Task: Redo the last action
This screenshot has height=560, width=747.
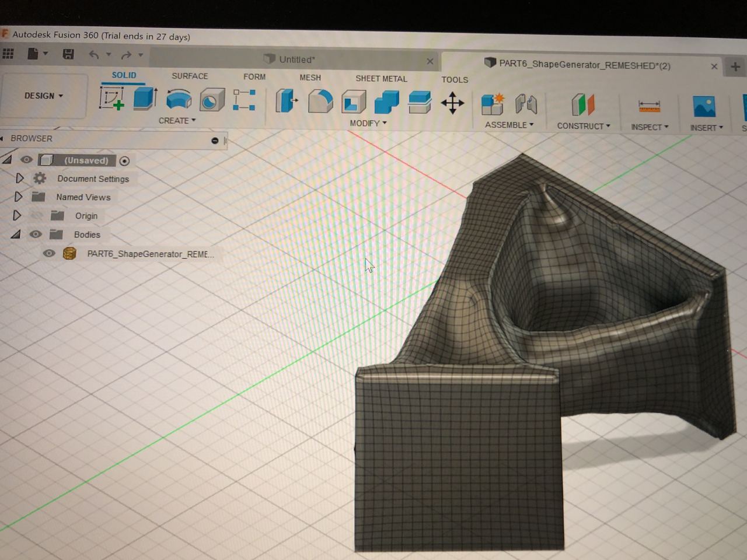Action: click(125, 55)
